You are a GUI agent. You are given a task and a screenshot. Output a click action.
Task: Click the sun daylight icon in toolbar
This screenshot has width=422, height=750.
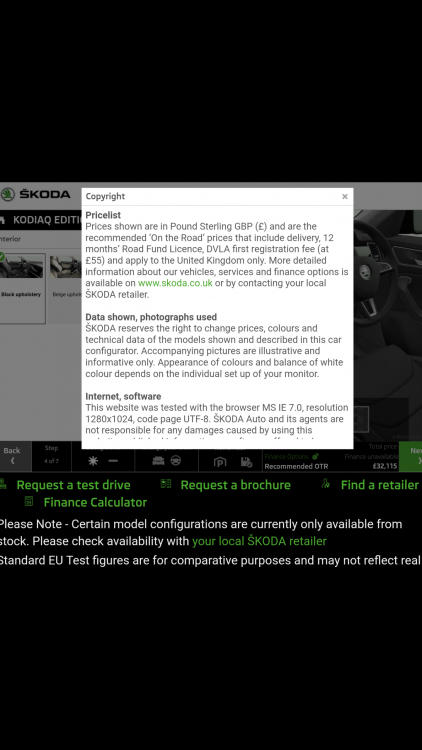pyautogui.click(x=93, y=461)
